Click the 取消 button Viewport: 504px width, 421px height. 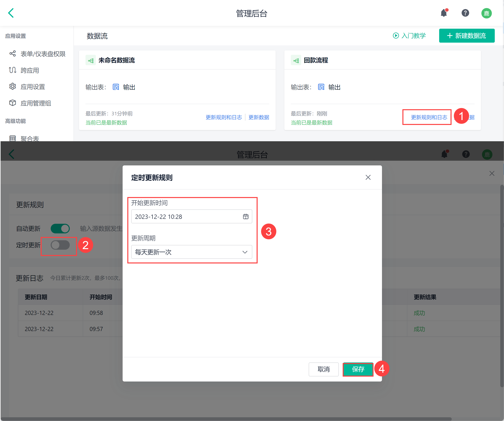[323, 369]
